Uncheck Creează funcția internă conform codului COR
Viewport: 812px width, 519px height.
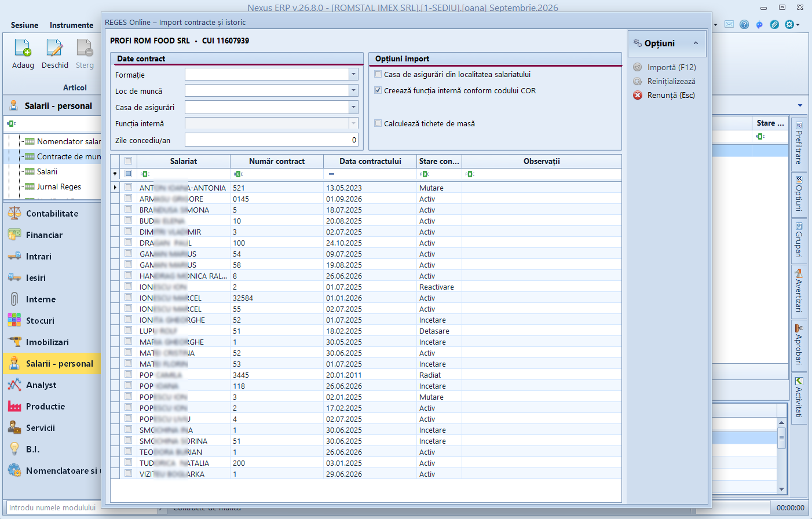point(378,90)
